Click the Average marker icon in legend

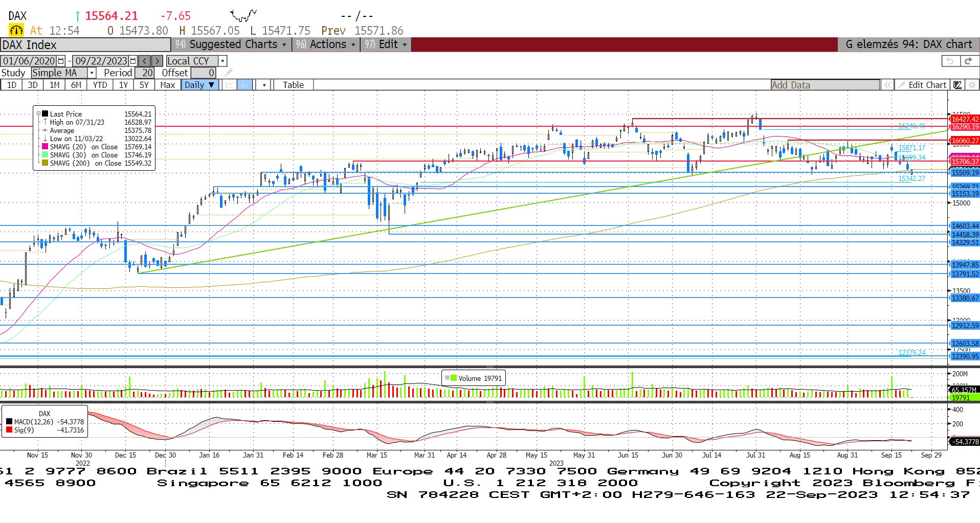click(x=45, y=130)
